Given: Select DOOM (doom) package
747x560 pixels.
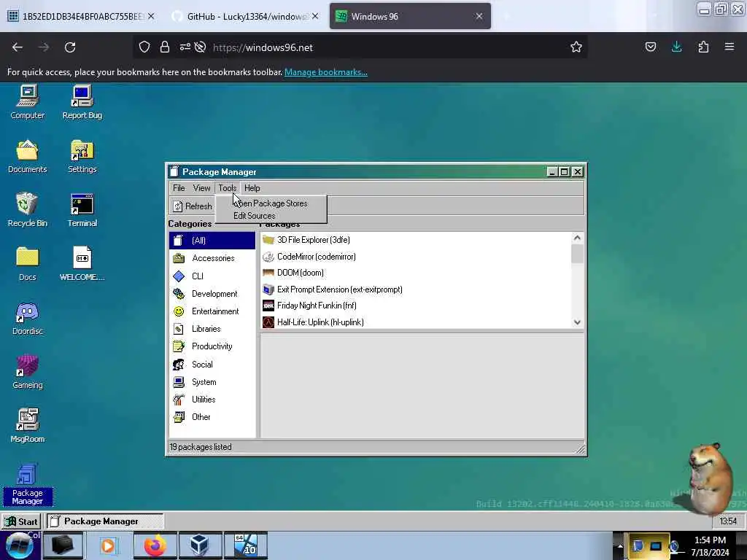Looking at the screenshot, I should coord(415,273).
